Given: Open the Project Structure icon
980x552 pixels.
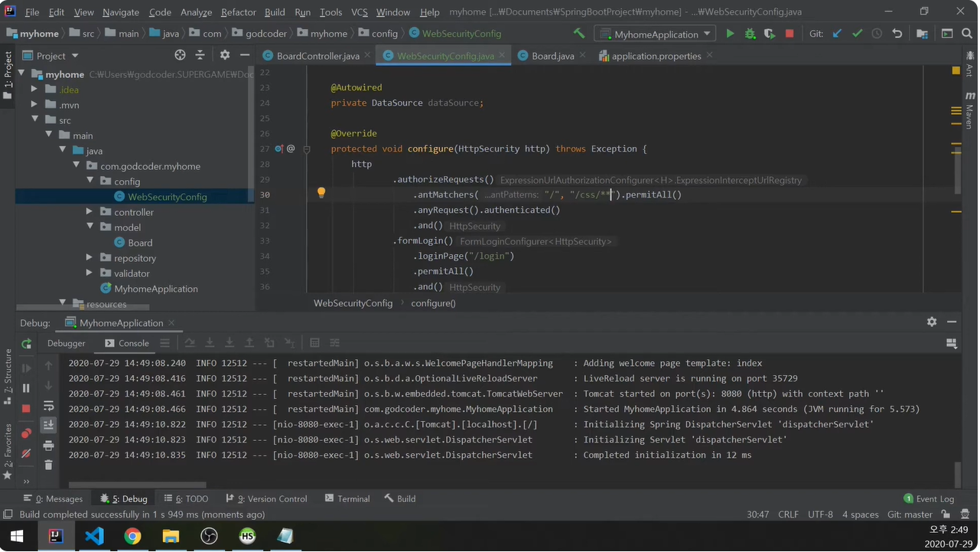Looking at the screenshot, I should [922, 34].
